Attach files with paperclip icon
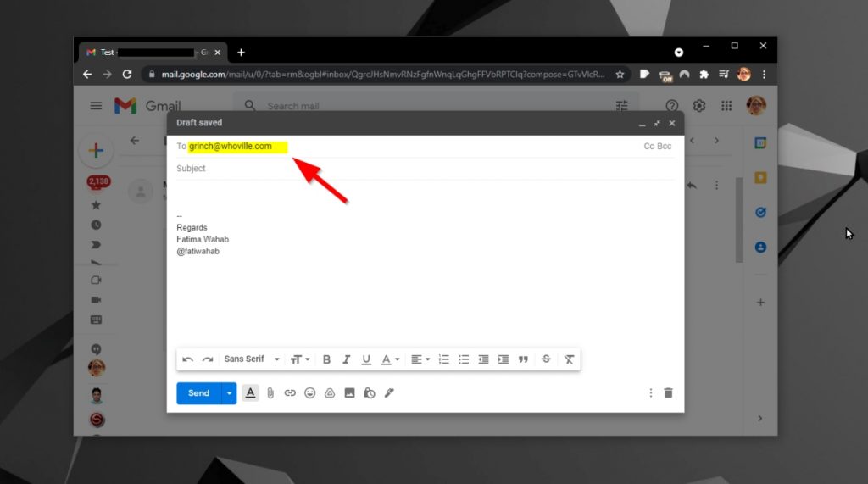The height and width of the screenshot is (484, 868). click(270, 393)
